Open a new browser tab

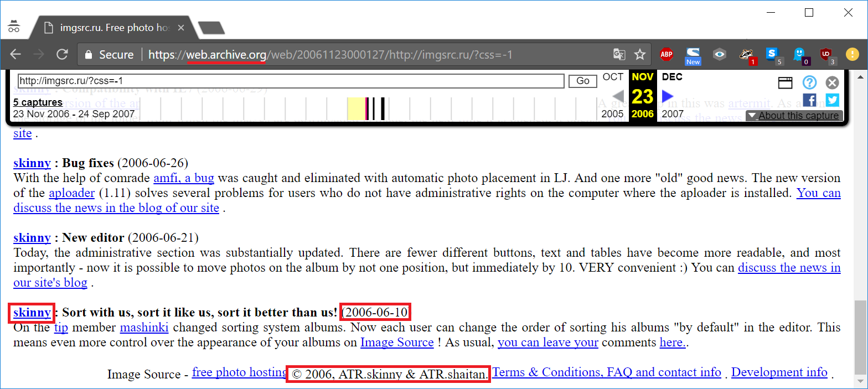[x=211, y=28]
